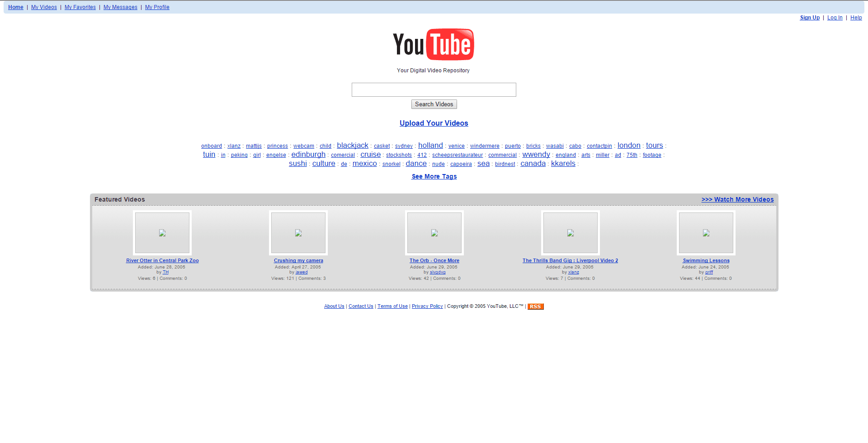Open the Crushing my camera thumbnail

tap(298, 232)
